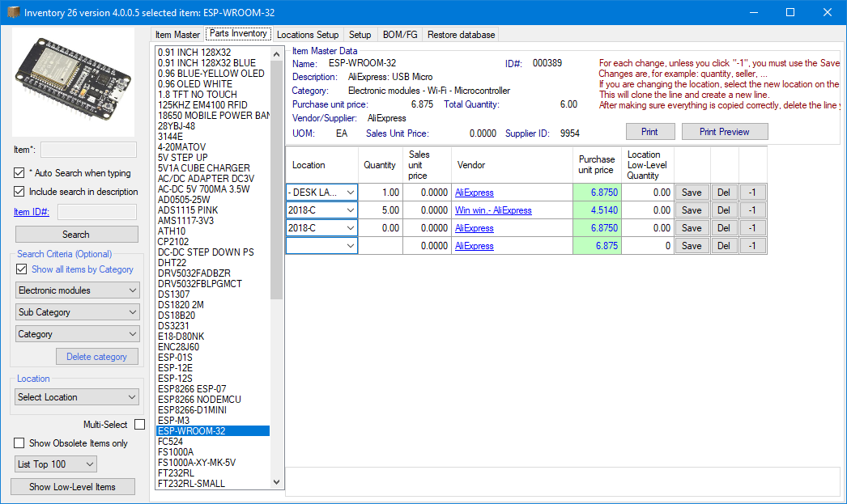Toggle Auto Search when typing checkbox
The height and width of the screenshot is (504, 847).
click(x=19, y=173)
